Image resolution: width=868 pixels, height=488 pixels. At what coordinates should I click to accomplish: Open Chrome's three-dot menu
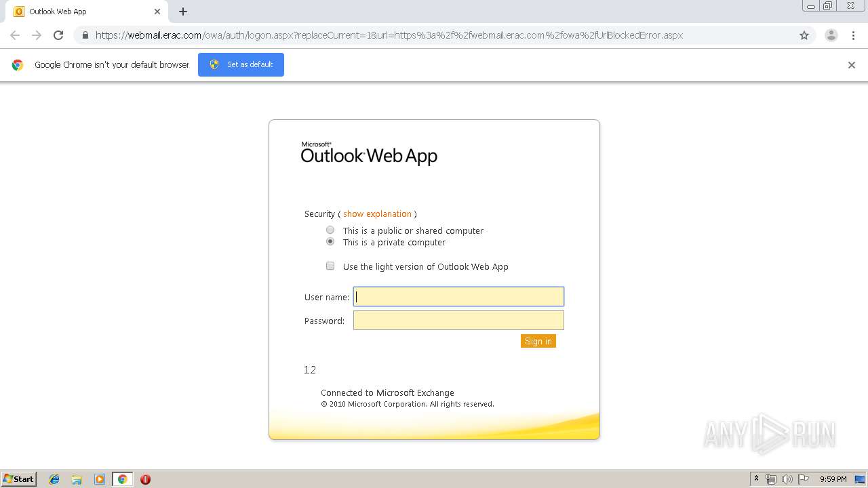click(x=853, y=35)
